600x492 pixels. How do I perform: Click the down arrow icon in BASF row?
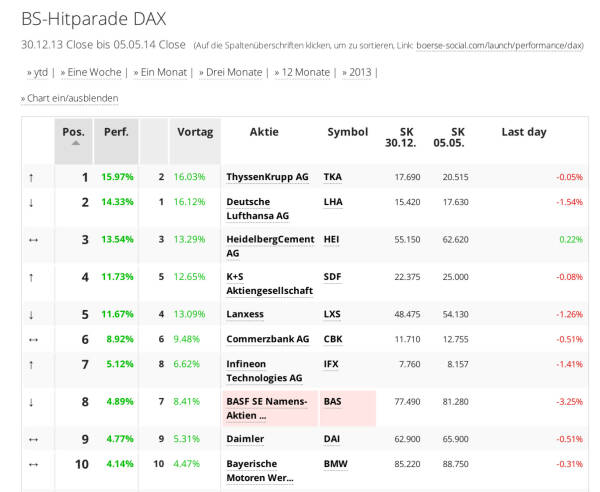[31, 402]
